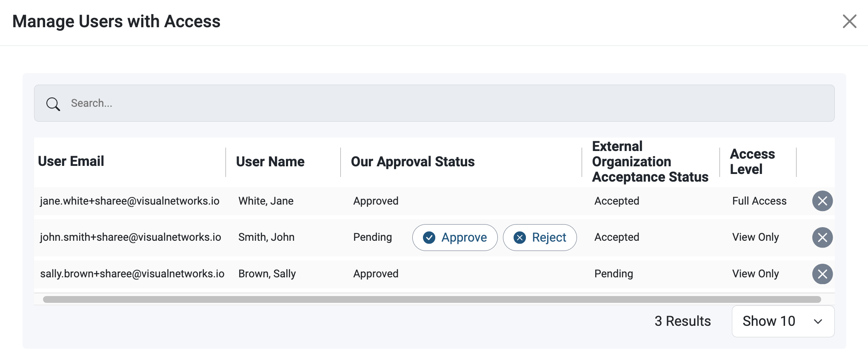Select jane.white+sharee@visualnetworks.io email cell

click(x=130, y=201)
